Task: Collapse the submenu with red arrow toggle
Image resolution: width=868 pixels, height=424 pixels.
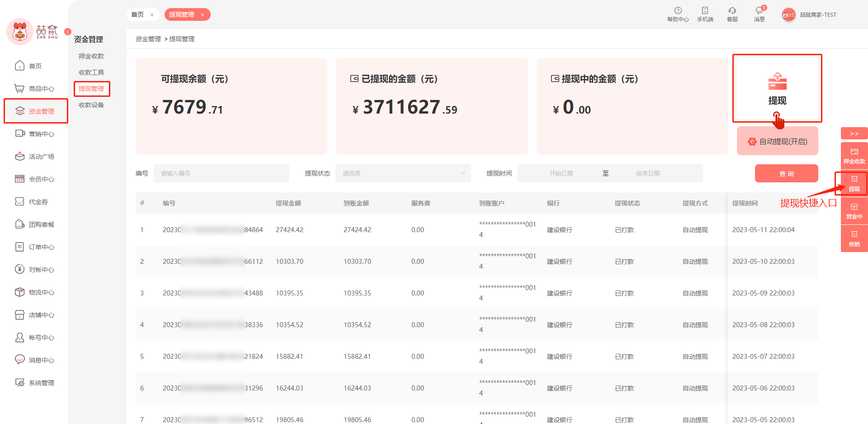Action: click(x=68, y=32)
